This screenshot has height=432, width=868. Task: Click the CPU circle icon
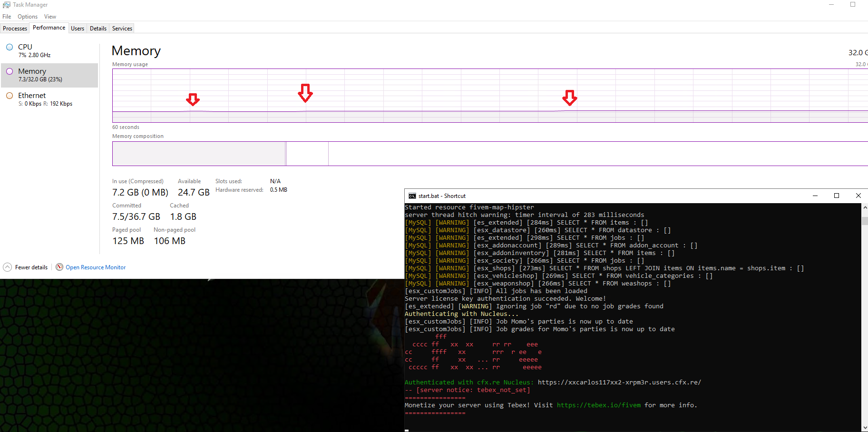(10, 47)
